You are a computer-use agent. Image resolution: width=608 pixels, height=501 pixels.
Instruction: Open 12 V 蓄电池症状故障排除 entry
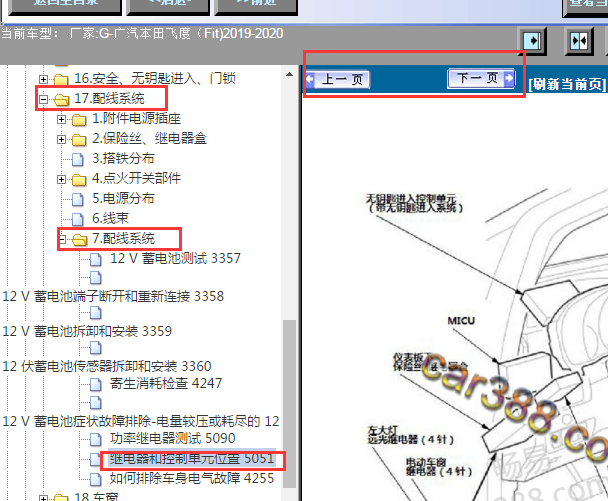pyautogui.click(x=140, y=421)
